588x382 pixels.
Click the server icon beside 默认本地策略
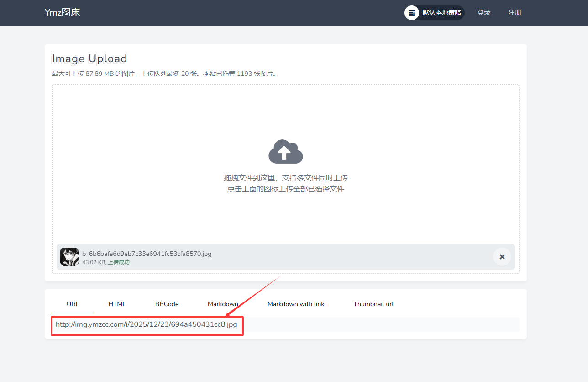coord(412,13)
